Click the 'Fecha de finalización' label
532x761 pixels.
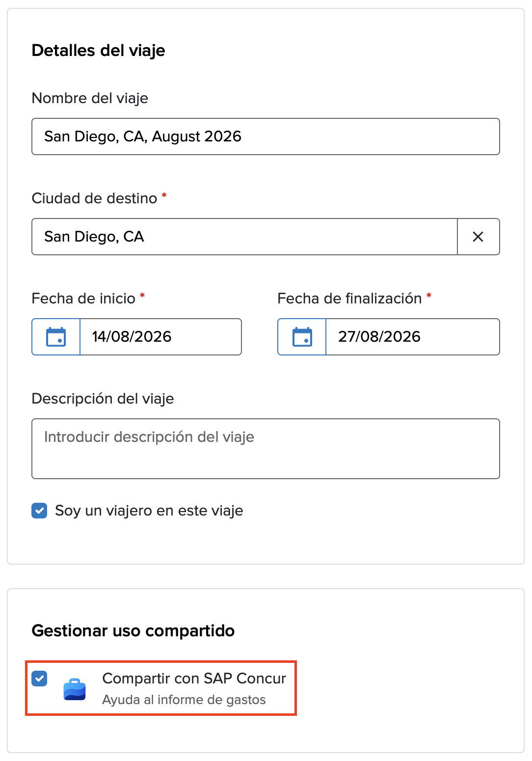349,299
